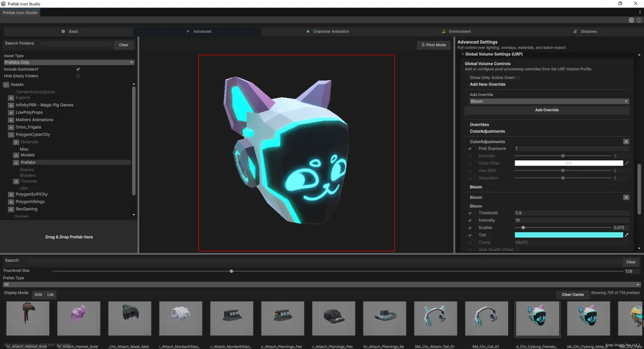Viewport: 644px width, 349px height.
Task: Select the Helmet_Sold pink helmet thumbnail
Action: (x=78, y=318)
